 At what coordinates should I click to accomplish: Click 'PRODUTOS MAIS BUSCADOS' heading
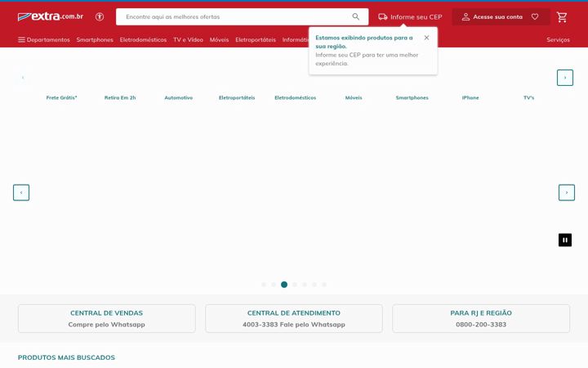[x=66, y=357]
